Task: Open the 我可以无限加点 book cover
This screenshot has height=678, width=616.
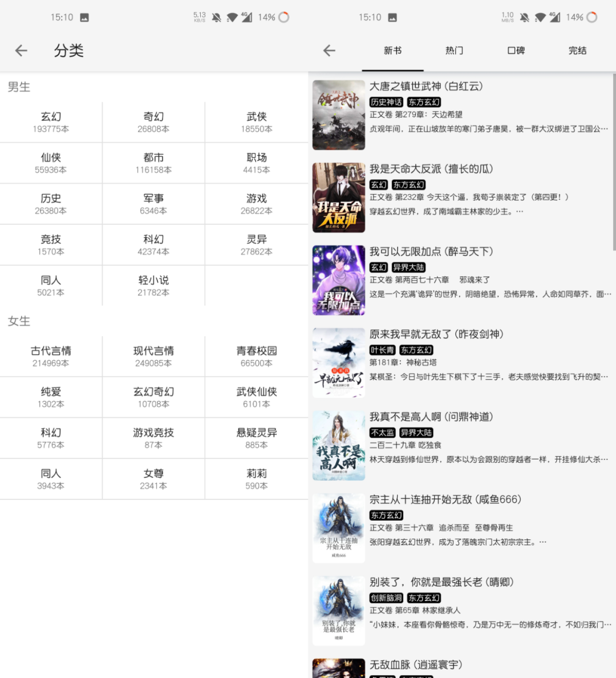Action: pyautogui.click(x=339, y=280)
